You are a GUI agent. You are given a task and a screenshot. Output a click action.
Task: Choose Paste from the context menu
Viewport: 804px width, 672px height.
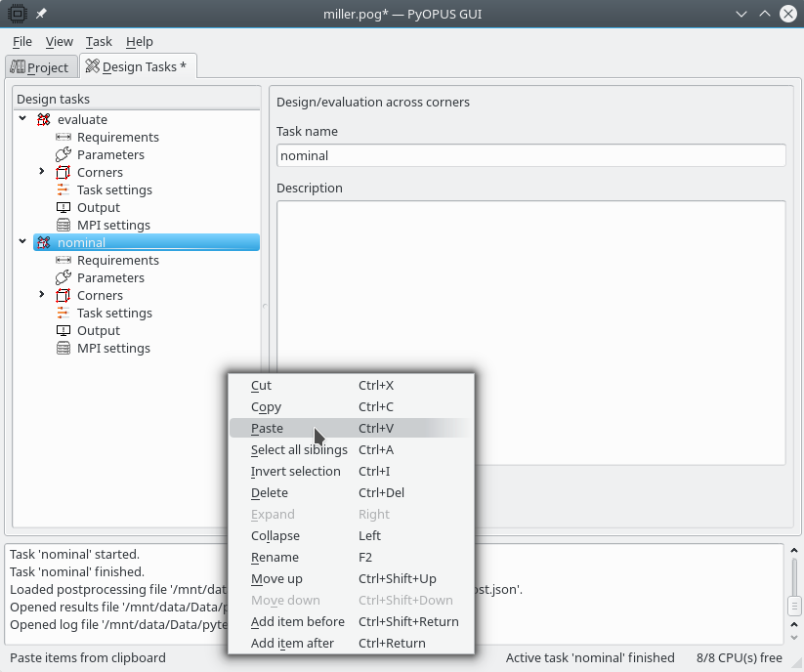coord(267,429)
